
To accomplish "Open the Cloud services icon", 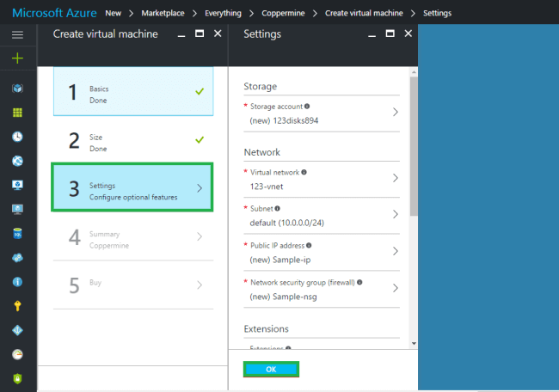I will (x=17, y=258).
